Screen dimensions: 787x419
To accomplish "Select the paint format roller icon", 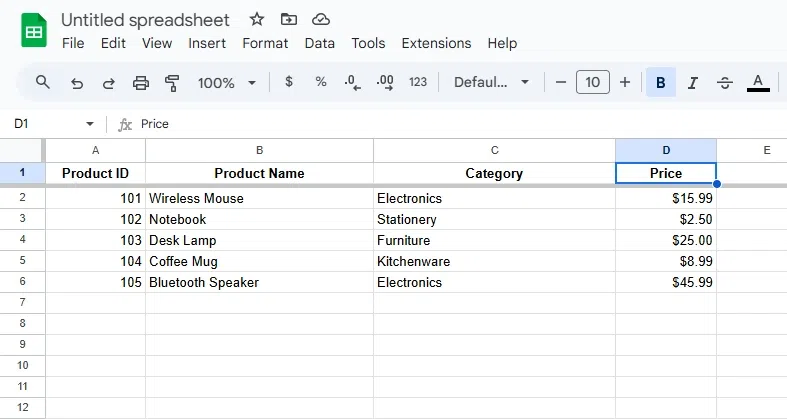I will (172, 82).
